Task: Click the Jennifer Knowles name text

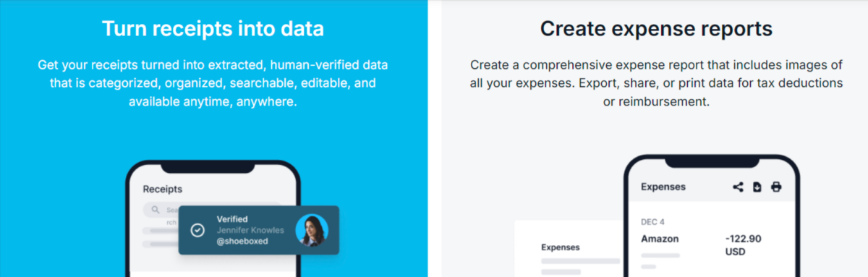Action: [250, 230]
